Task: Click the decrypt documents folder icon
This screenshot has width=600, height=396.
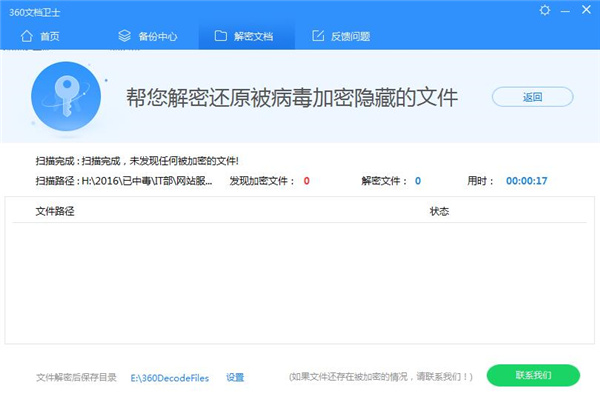Action: pyautogui.click(x=220, y=36)
